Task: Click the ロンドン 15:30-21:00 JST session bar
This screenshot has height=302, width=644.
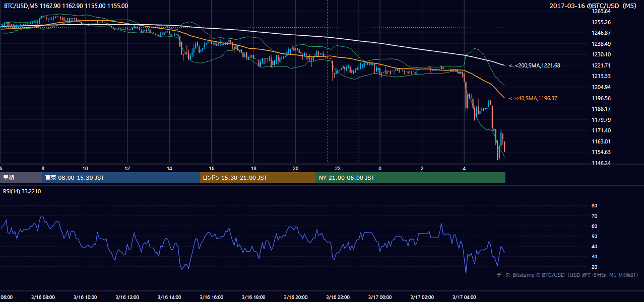Action: coord(258,178)
